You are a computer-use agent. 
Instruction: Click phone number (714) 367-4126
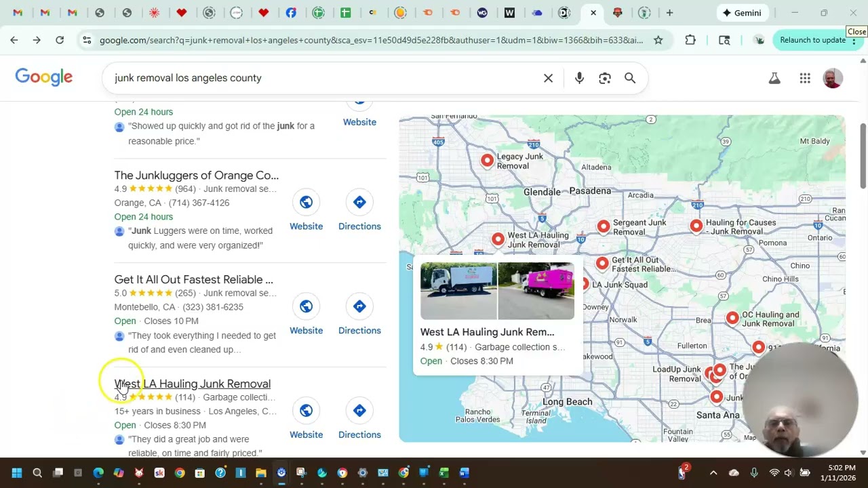199,203
